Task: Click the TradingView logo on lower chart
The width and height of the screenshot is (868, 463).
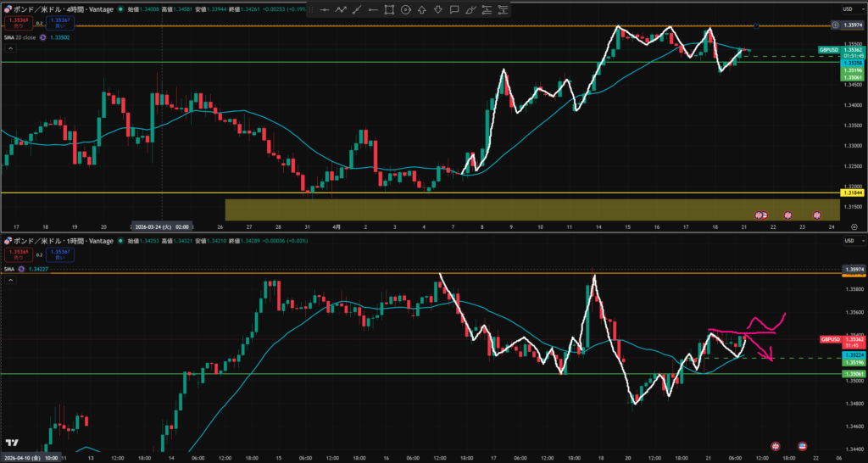Action: 12,443
